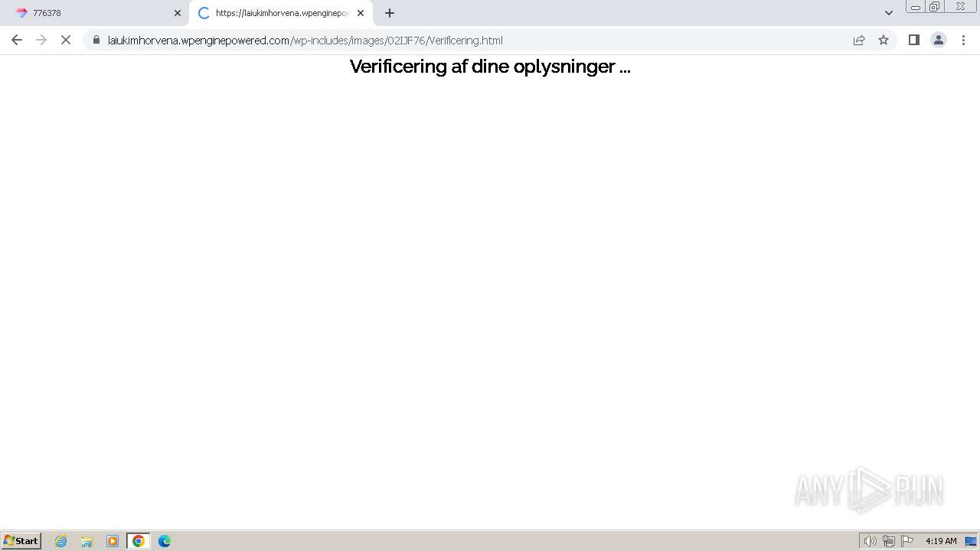This screenshot has height=551, width=980.
Task: Click the forward navigation arrow
Action: 41,40
